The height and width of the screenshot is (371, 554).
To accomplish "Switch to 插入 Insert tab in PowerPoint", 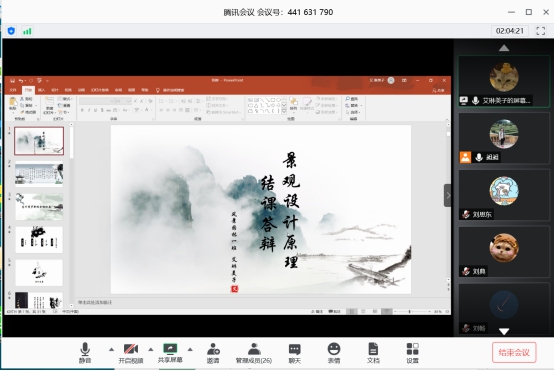I will pos(42,90).
